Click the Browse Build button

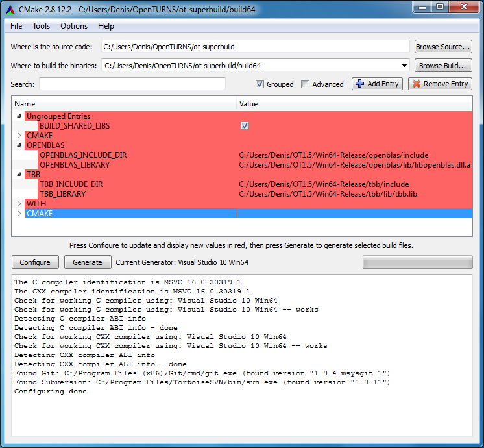pyautogui.click(x=443, y=66)
